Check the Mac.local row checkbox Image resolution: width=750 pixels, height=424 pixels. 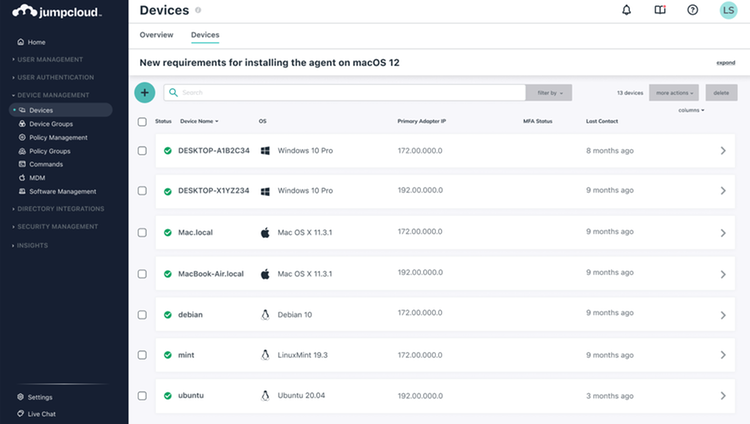pos(142,233)
